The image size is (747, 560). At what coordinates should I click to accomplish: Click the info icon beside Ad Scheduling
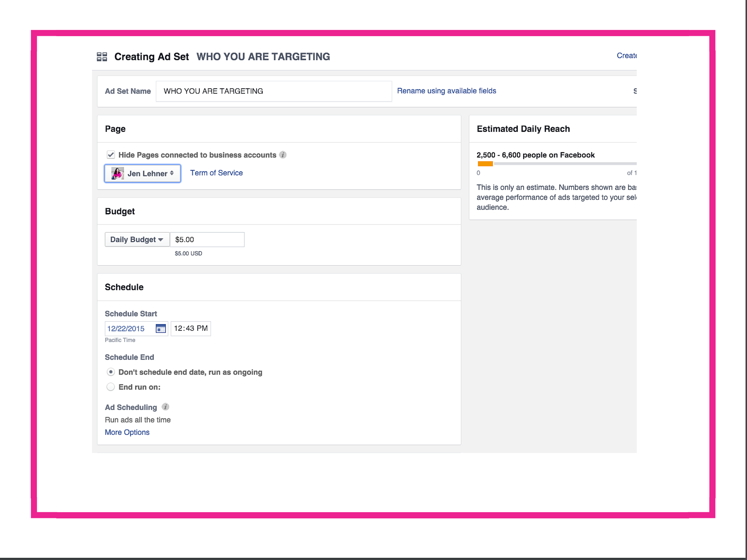coord(165,407)
